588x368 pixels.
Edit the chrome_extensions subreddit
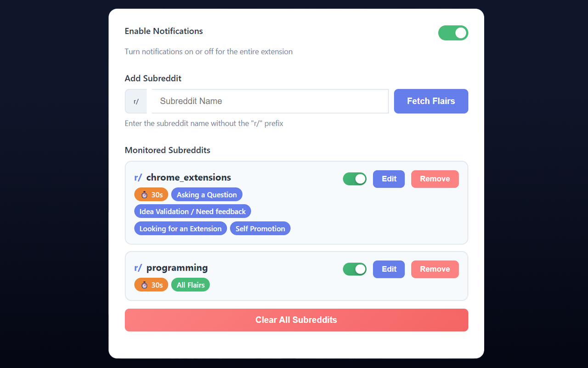(389, 179)
